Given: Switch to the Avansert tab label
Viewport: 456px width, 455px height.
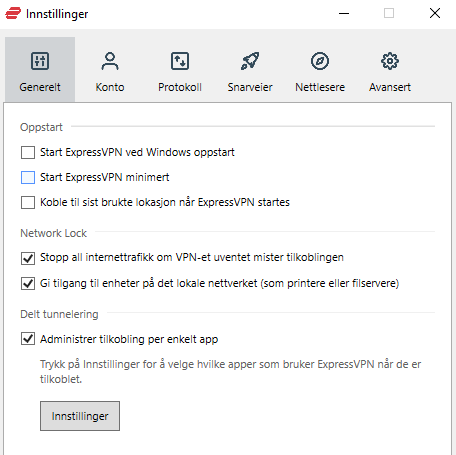Looking at the screenshot, I should pyautogui.click(x=390, y=87).
